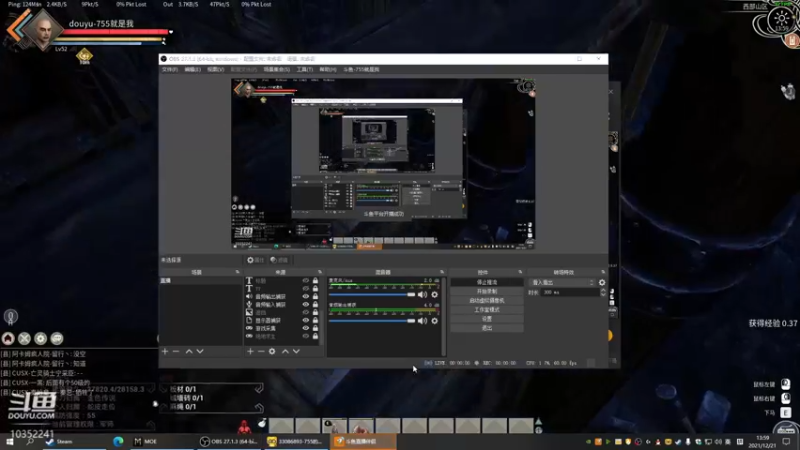
Task: Click the red round icon above game chat
Action: tap(8, 338)
